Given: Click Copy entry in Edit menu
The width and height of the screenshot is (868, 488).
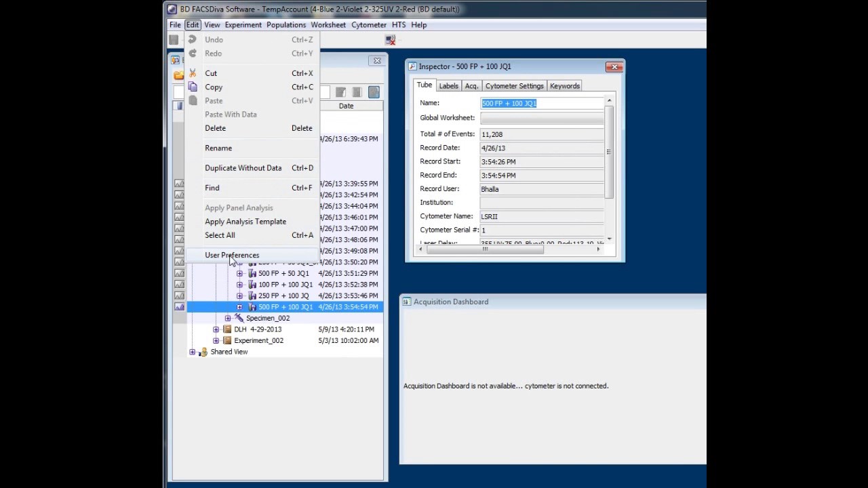Looking at the screenshot, I should (x=252, y=87).
